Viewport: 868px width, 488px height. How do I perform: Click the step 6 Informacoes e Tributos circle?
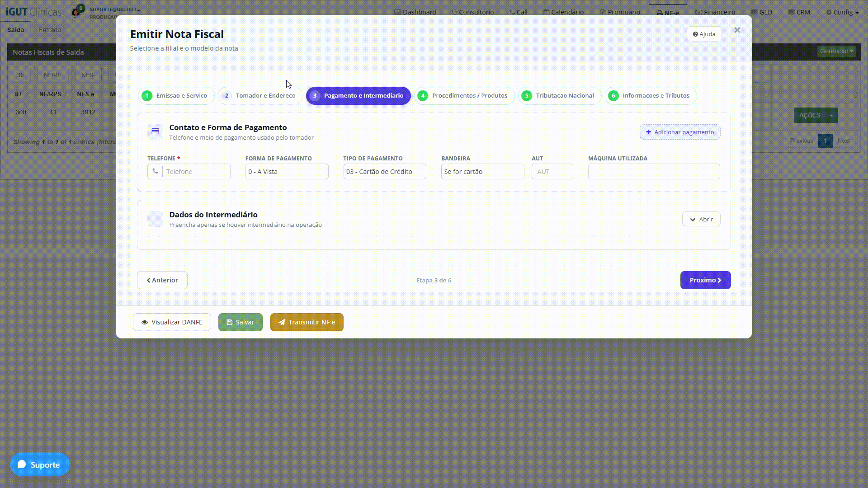coord(613,95)
